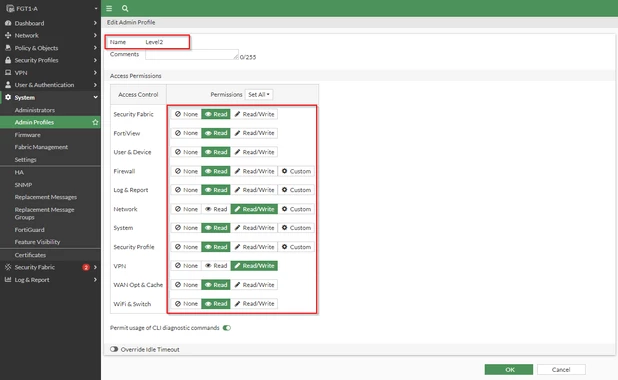Expand the Policy & Objects chevron
Viewport: 618px width, 380px height.
95,48
